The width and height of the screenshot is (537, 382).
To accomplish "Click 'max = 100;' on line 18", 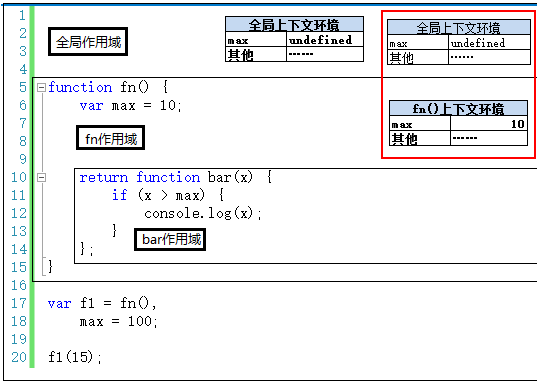I will [118, 322].
